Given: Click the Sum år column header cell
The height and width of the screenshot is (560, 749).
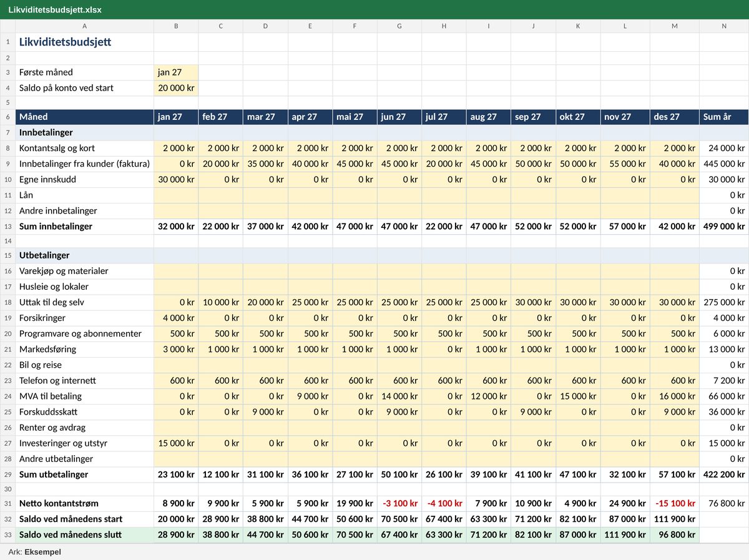Looking at the screenshot, I should pos(724,117).
